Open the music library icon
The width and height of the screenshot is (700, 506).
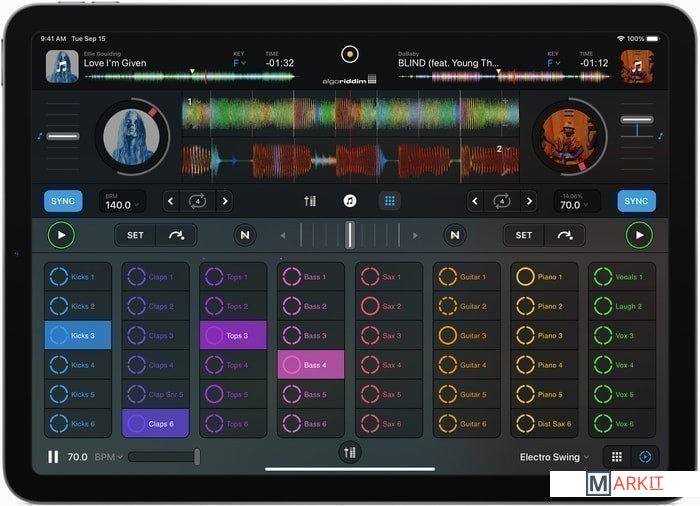(x=350, y=201)
